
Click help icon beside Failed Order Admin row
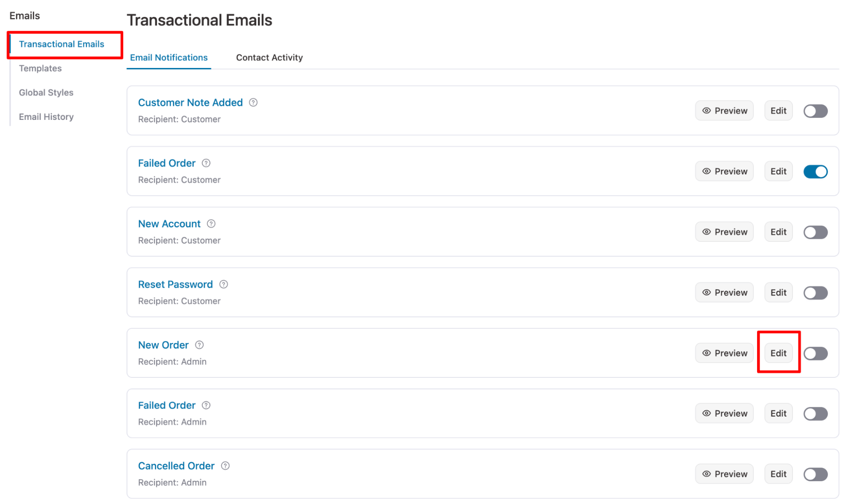click(x=206, y=405)
